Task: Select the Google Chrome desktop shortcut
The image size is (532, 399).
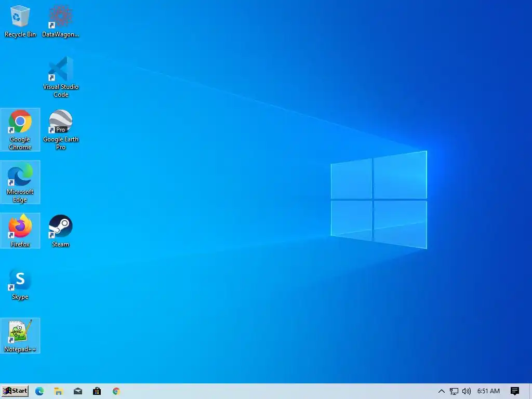Action: (x=20, y=129)
